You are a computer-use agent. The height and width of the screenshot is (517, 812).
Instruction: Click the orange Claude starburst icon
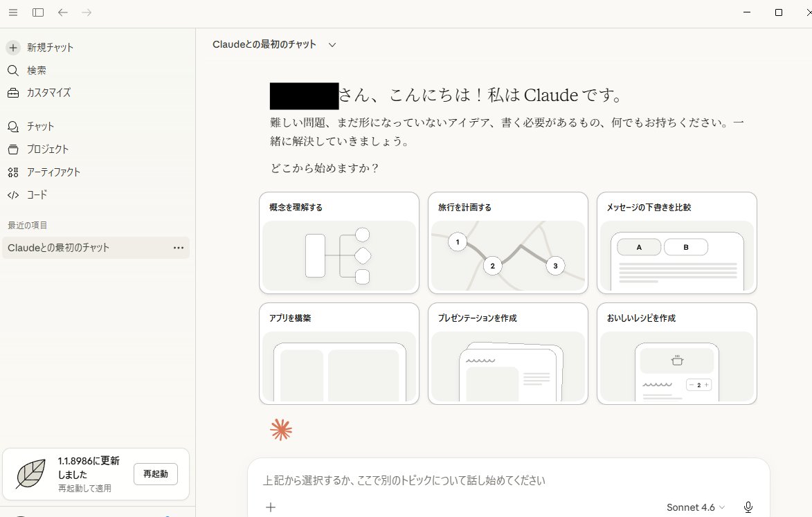tap(280, 430)
